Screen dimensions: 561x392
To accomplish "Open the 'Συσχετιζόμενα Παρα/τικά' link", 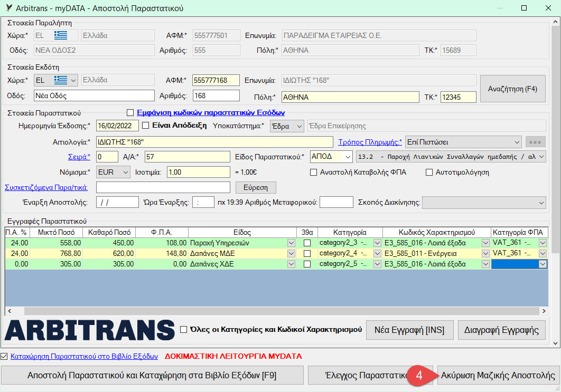I will [46, 187].
